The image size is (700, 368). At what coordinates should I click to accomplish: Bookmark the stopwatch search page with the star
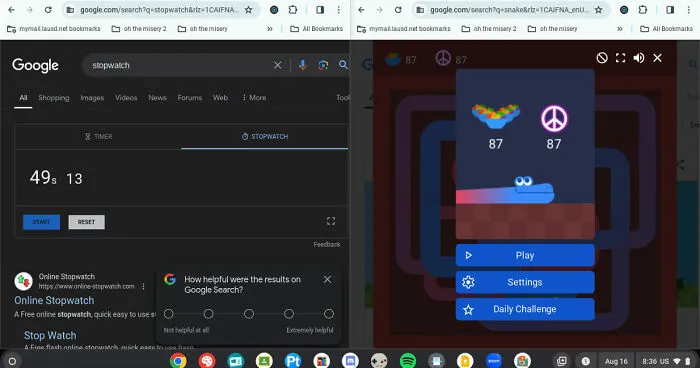249,9
